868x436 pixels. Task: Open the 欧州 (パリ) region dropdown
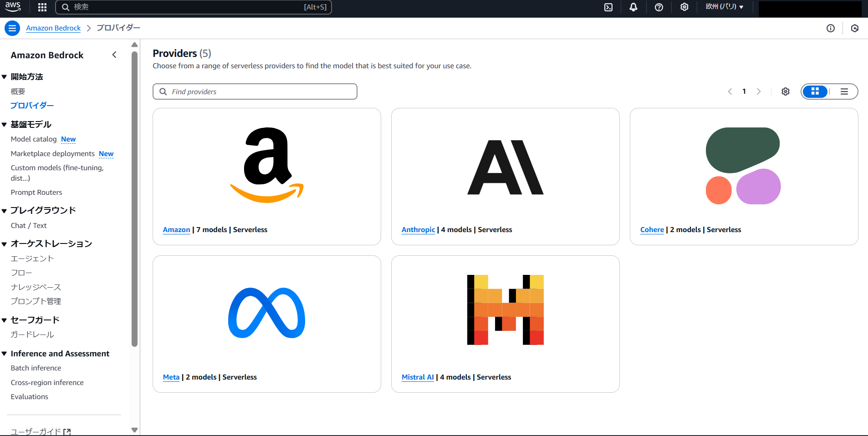tap(725, 7)
